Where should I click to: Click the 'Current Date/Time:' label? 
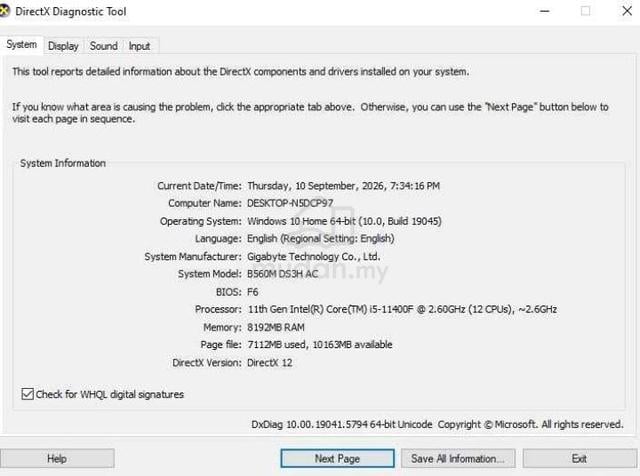tap(199, 186)
